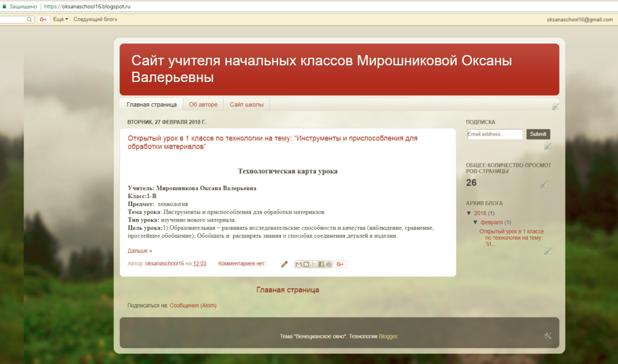Click the G+ icon in Blogger navbar

coord(43,19)
